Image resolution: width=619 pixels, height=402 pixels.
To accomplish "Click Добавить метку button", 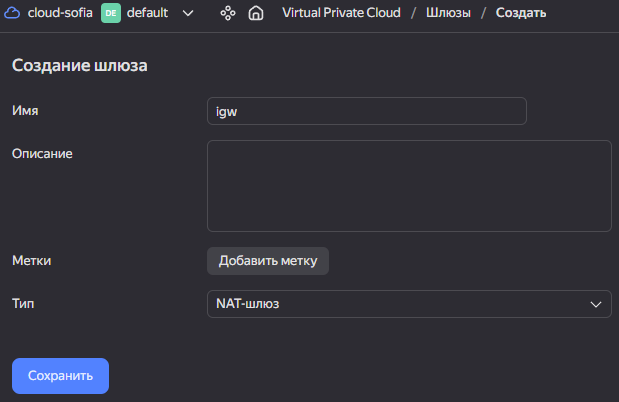I will pyautogui.click(x=268, y=261).
